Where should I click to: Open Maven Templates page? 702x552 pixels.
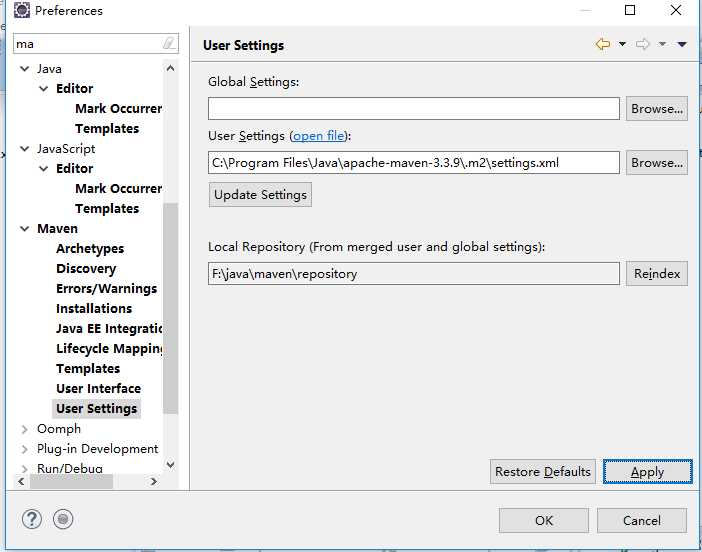point(88,369)
